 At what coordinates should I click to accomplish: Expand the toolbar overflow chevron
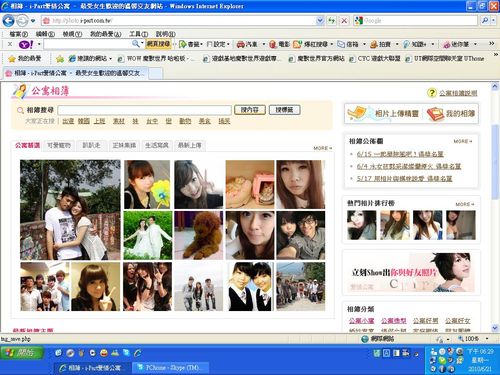(492, 44)
